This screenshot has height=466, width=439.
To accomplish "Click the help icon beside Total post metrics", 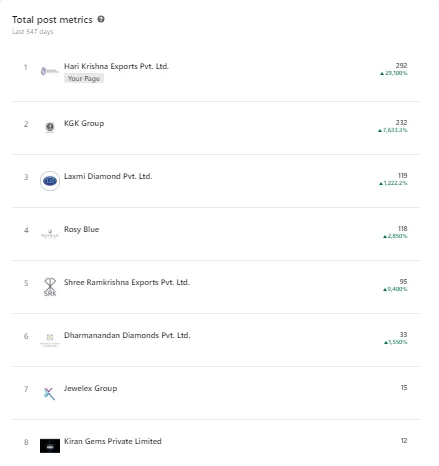I will [x=101, y=19].
